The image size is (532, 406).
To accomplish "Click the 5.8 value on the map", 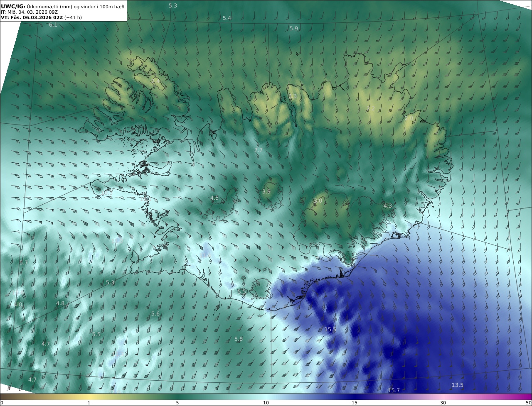I will pyautogui.click(x=239, y=339).
